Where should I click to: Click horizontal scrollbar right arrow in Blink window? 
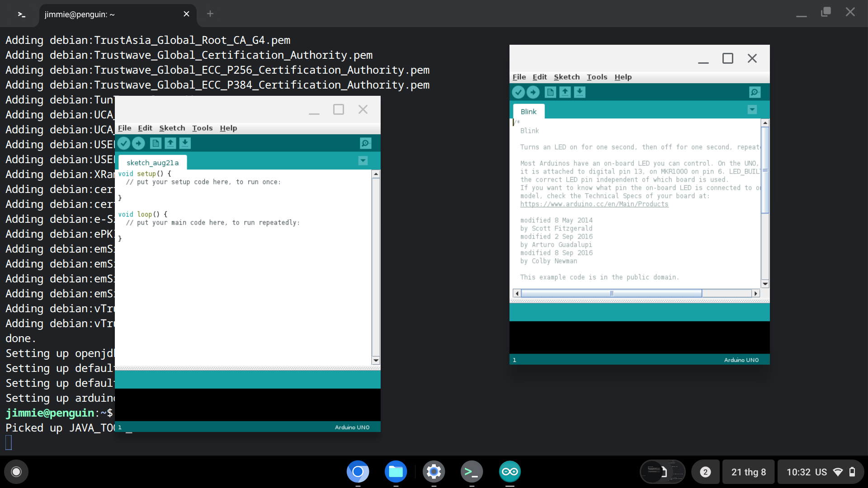pyautogui.click(x=755, y=293)
